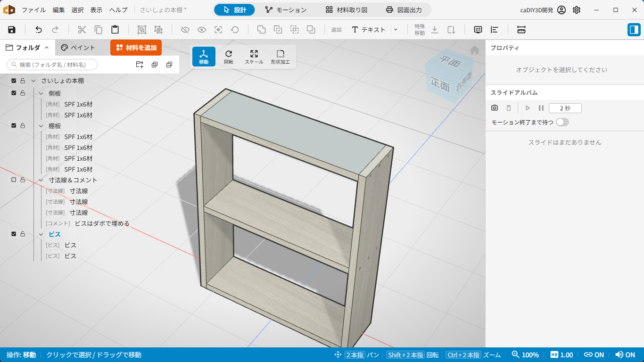Click the save floppy disk icon
Screen dimensions: 644x362
(12, 30)
